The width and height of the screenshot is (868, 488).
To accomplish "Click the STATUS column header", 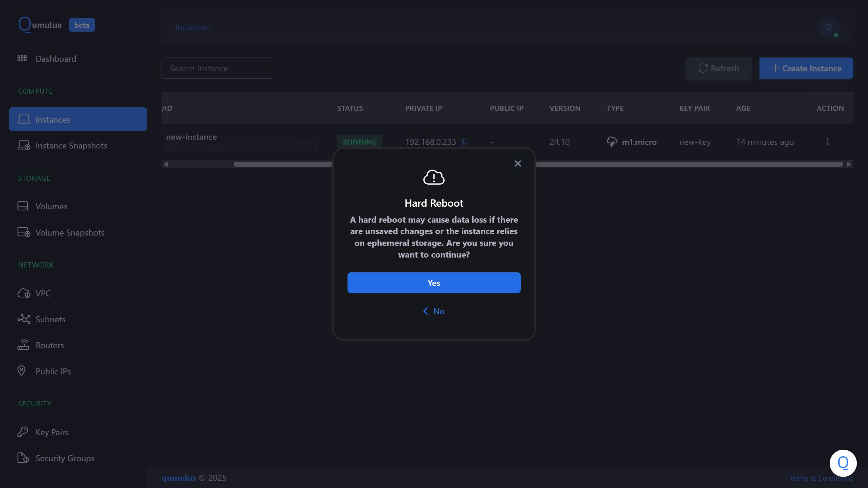I will point(350,108).
